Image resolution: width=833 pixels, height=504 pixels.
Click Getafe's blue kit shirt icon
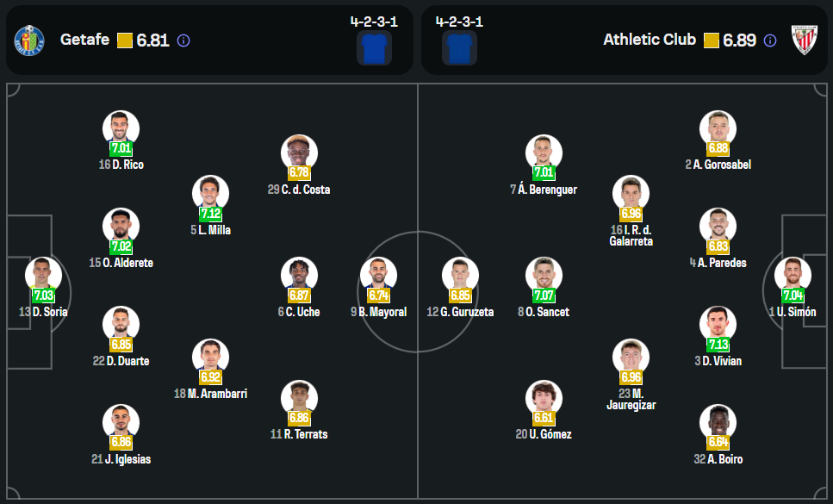click(x=374, y=48)
